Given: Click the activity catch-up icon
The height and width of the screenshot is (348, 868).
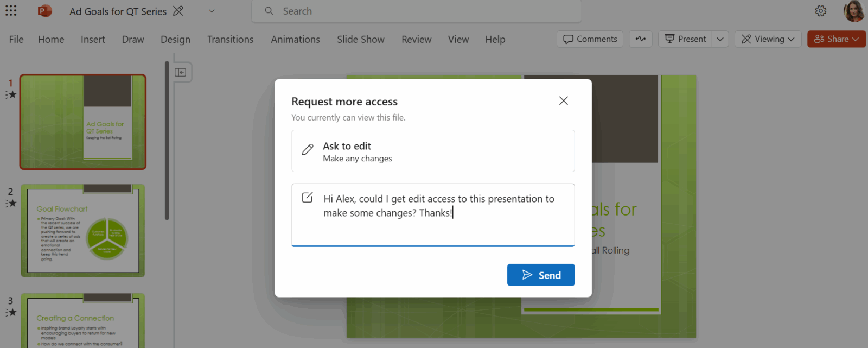Looking at the screenshot, I should (x=641, y=39).
